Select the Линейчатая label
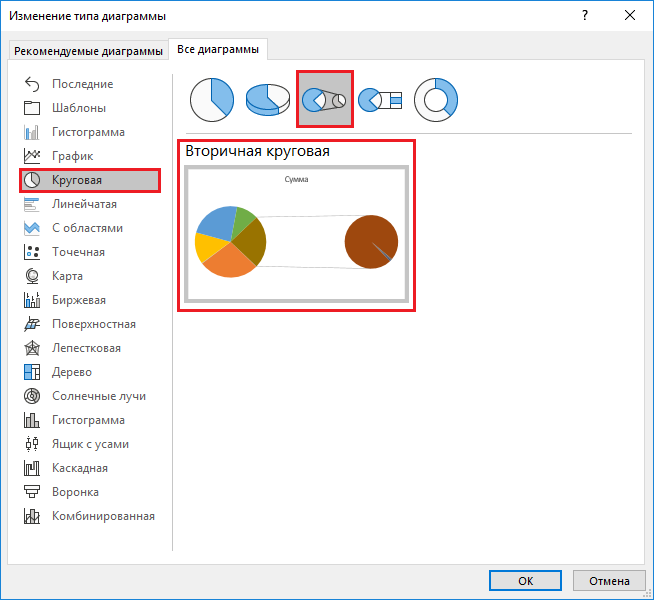Viewport: 654px width, 600px height. coord(84,204)
